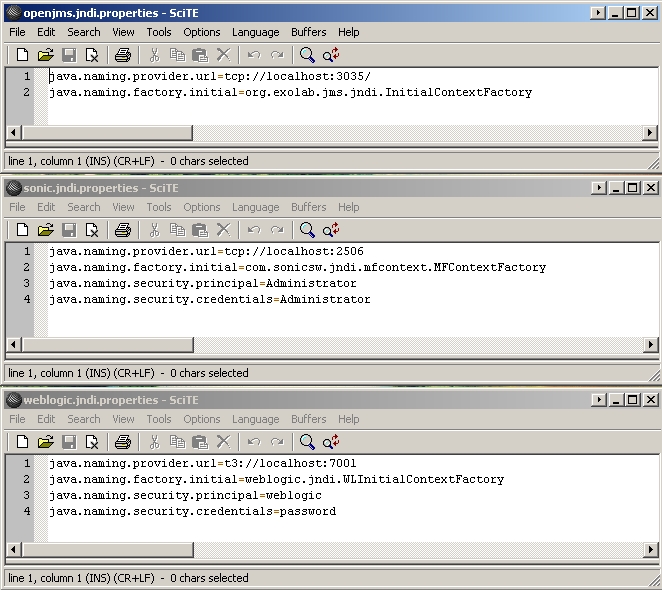This screenshot has height=590, width=662.
Task: Open Language menu in openjms window
Action: (x=255, y=32)
